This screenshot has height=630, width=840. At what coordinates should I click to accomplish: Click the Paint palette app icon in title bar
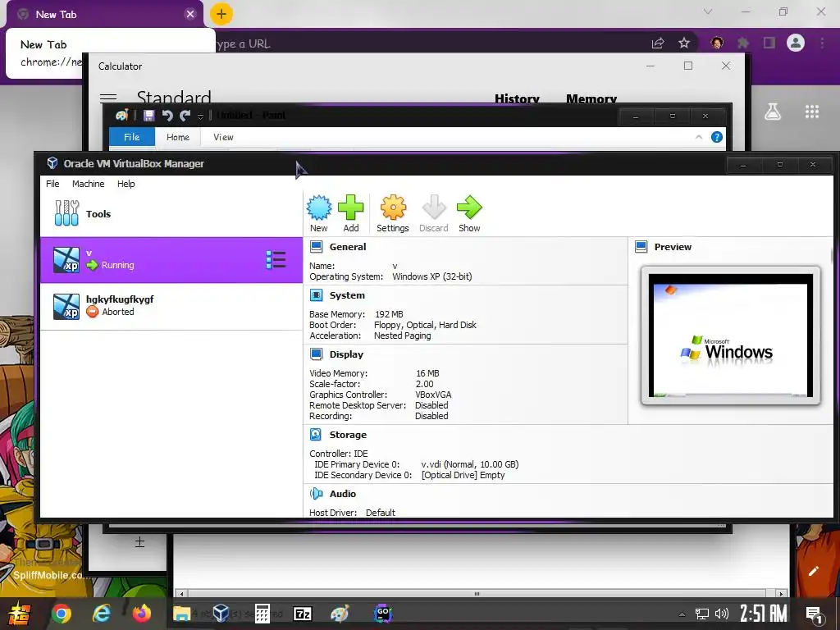pyautogui.click(x=122, y=115)
